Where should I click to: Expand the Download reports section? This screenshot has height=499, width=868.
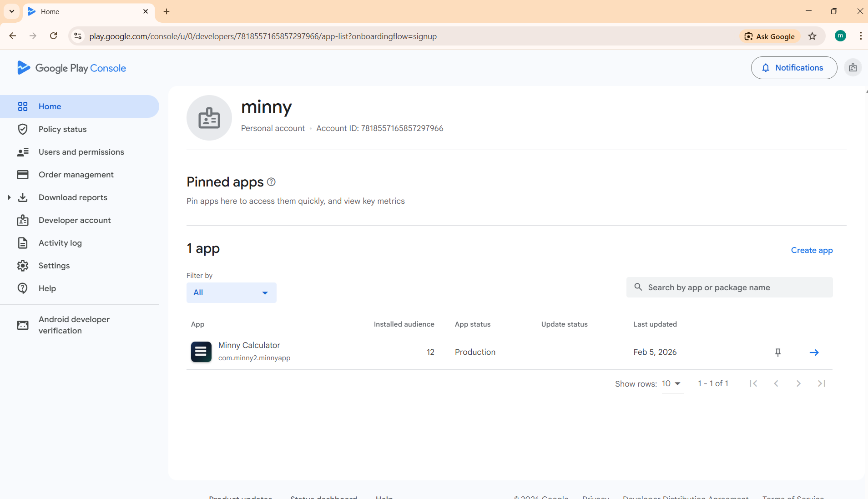[x=9, y=197]
